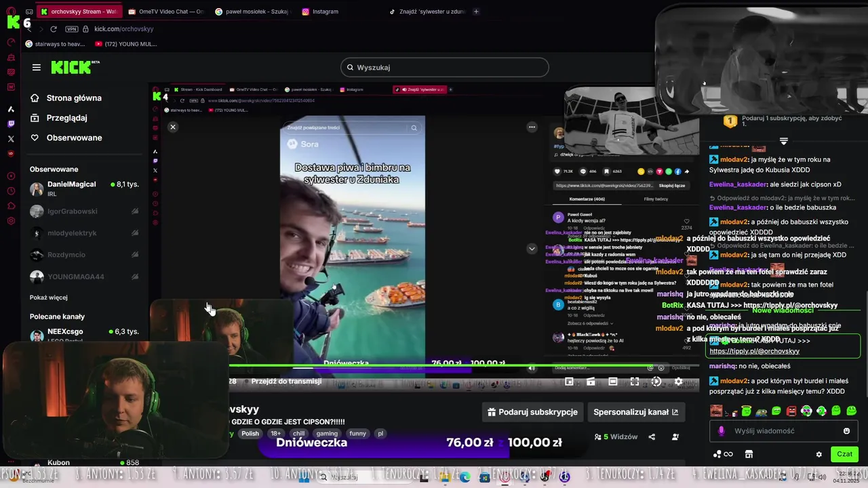The width and height of the screenshot is (868, 488).
Task: Open DanielMagical followed channel
Action: click(x=85, y=188)
